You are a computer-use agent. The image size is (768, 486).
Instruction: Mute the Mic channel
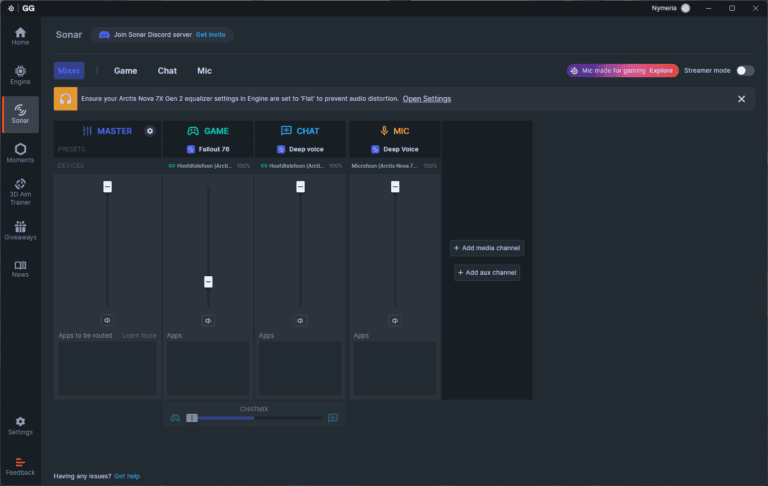click(395, 320)
